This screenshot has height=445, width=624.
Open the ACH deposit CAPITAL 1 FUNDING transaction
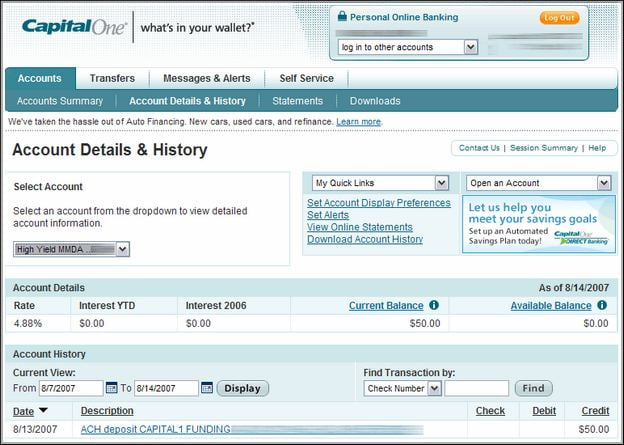tap(156, 429)
